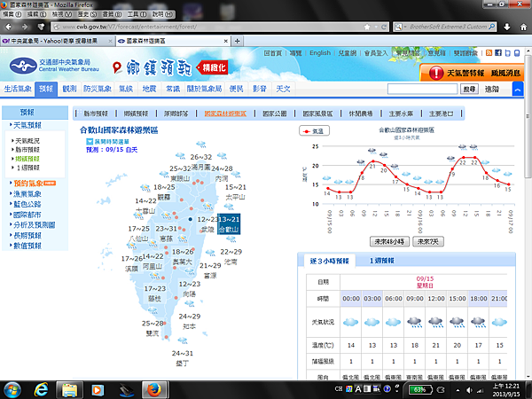This screenshot has width=532, height=399.
Task: Click the Firefox forward arrow button
Action: click(25, 27)
